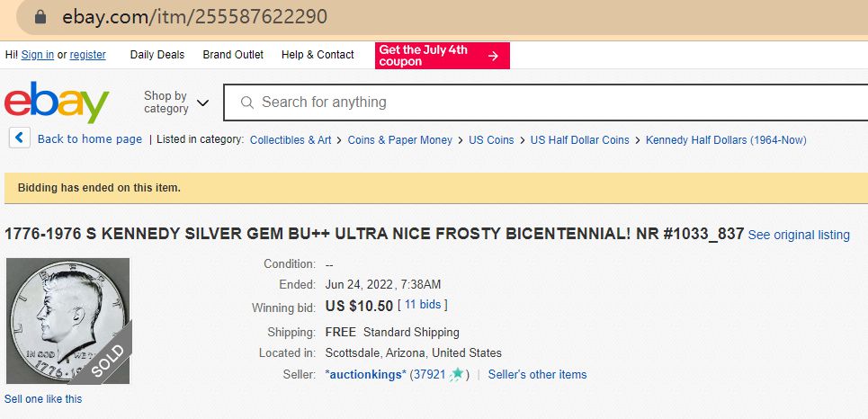Click the seller feedback star icon
Image resolution: width=868 pixels, height=419 pixels.
[x=458, y=374]
